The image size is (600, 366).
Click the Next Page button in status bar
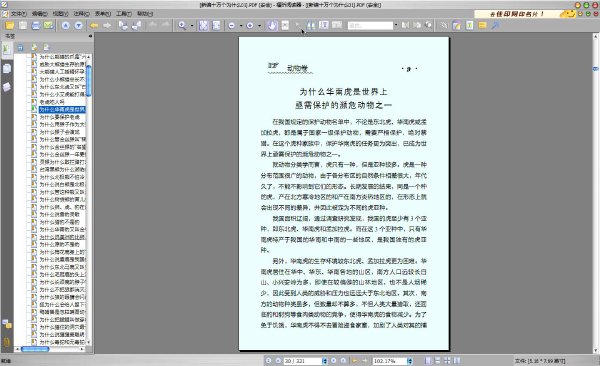point(333,361)
